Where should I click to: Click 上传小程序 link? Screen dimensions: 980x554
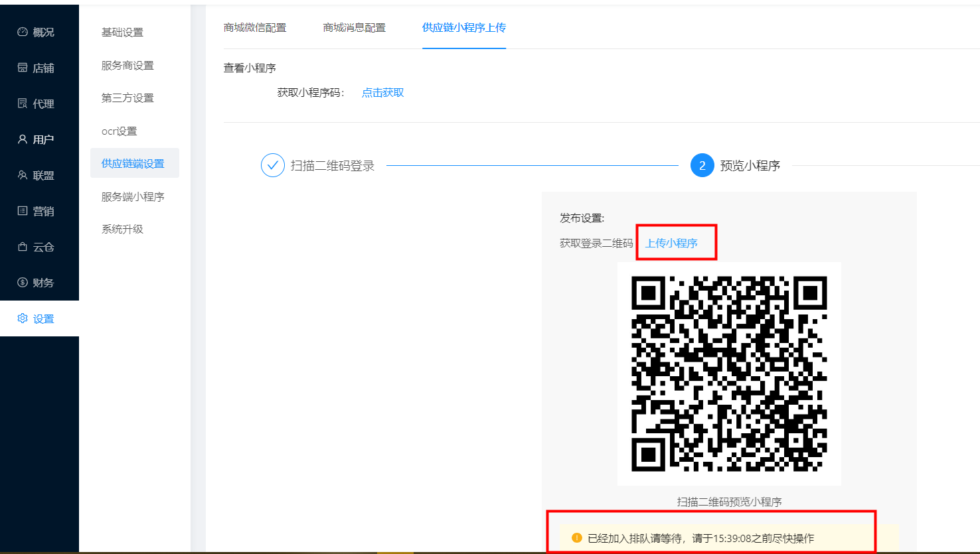[671, 243]
